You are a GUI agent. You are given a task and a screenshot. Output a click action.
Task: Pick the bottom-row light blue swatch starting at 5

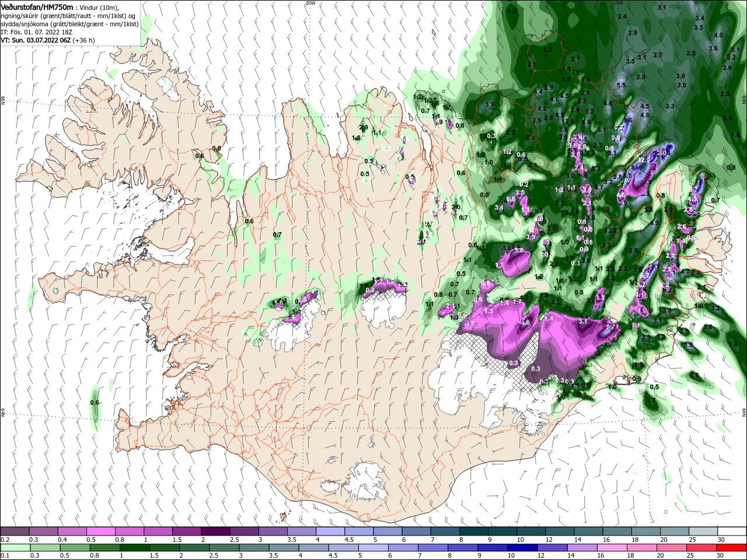point(373,548)
